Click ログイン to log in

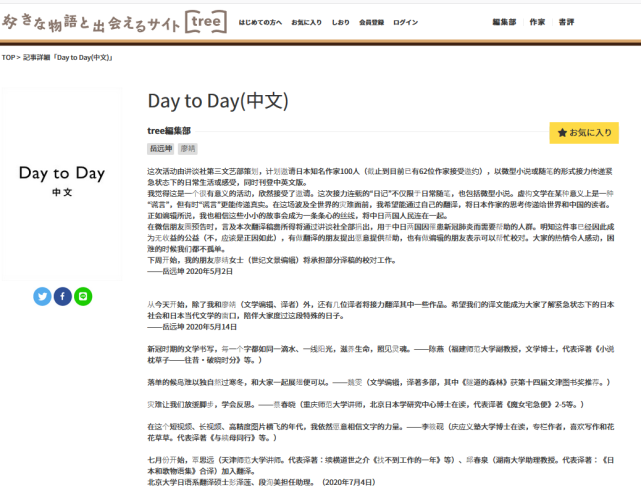[405, 22]
